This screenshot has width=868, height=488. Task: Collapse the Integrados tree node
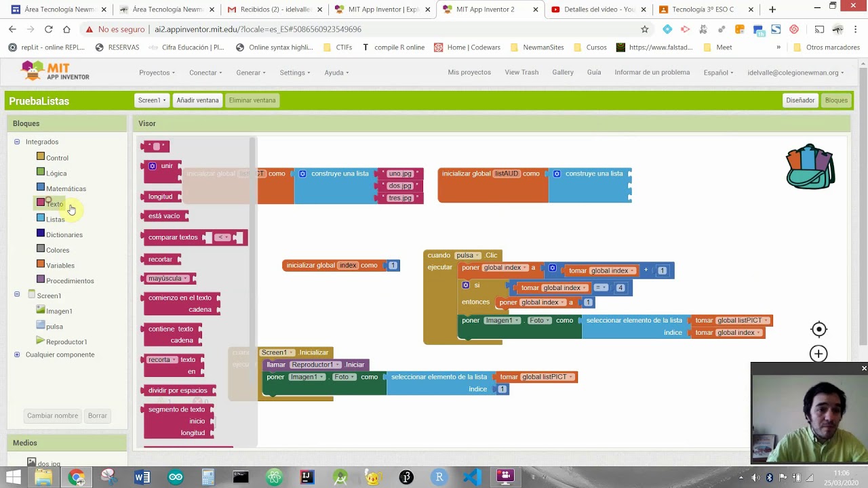(x=17, y=142)
